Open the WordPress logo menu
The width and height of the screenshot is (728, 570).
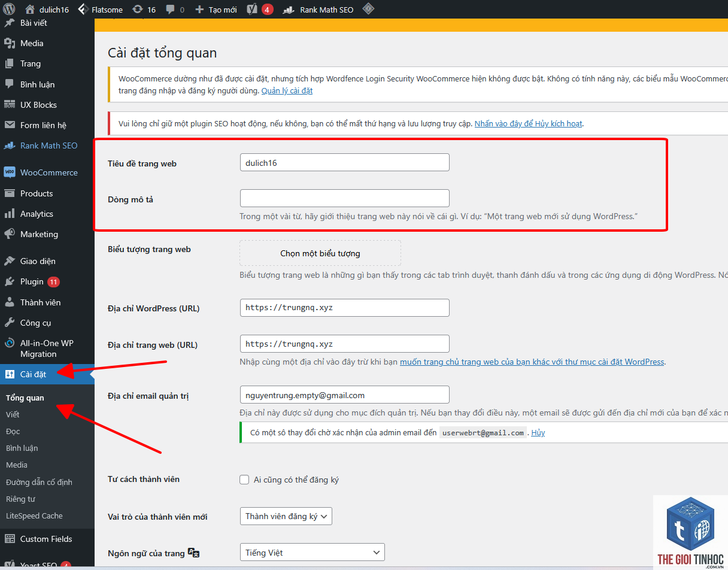pos(9,10)
